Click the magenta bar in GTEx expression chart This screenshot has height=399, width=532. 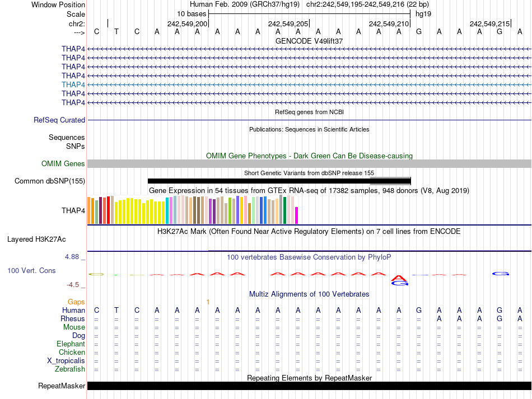297,215
